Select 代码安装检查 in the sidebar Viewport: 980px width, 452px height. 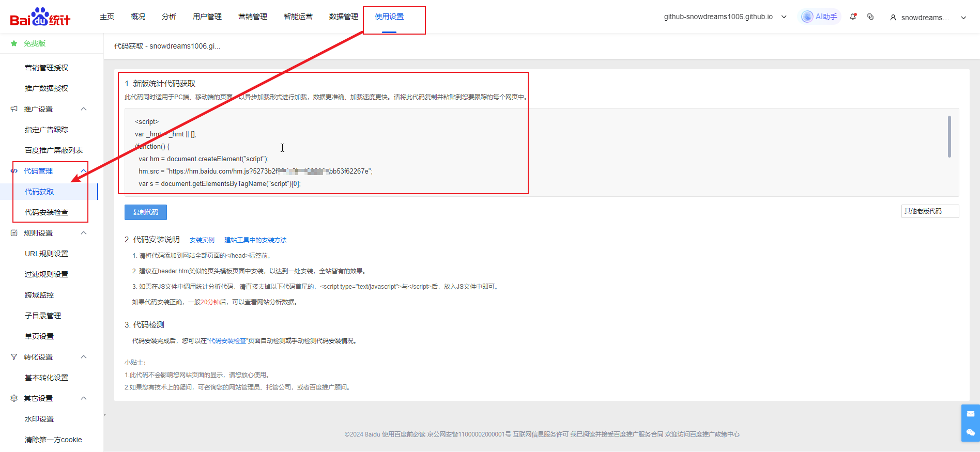tap(47, 212)
